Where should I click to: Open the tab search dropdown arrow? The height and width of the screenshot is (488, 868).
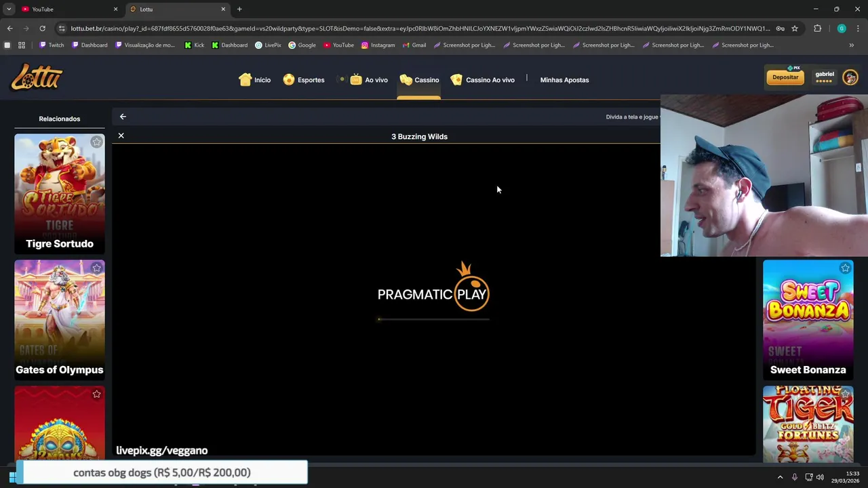coord(9,9)
